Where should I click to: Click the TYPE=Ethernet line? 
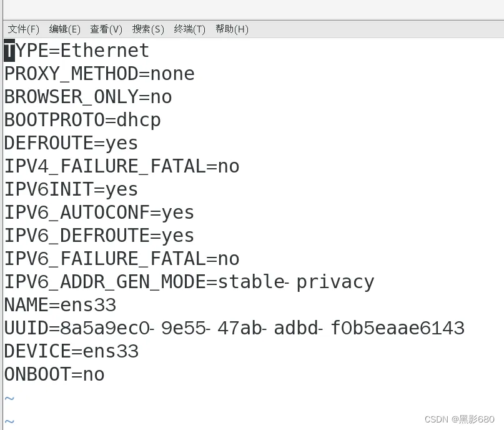[76, 51]
